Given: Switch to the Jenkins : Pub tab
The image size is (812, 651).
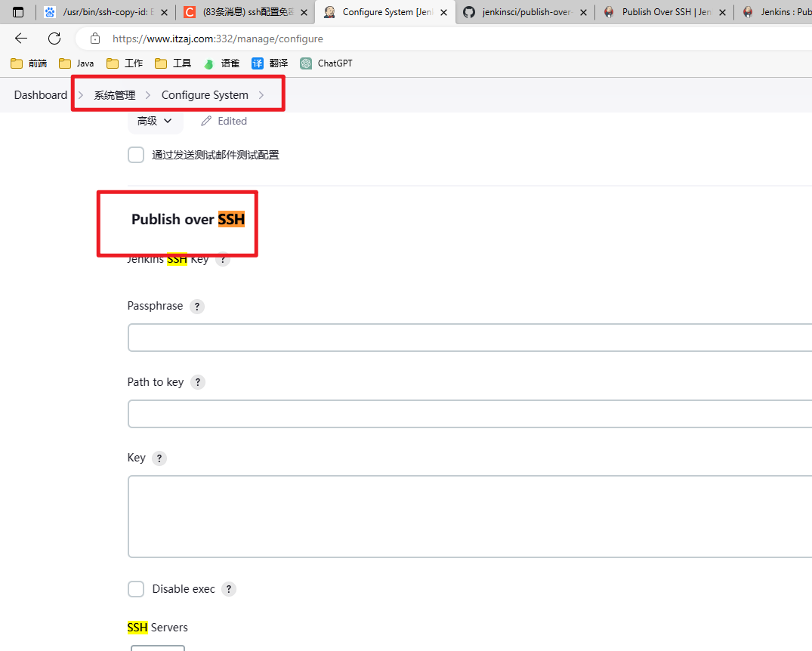Looking at the screenshot, I should [773, 12].
